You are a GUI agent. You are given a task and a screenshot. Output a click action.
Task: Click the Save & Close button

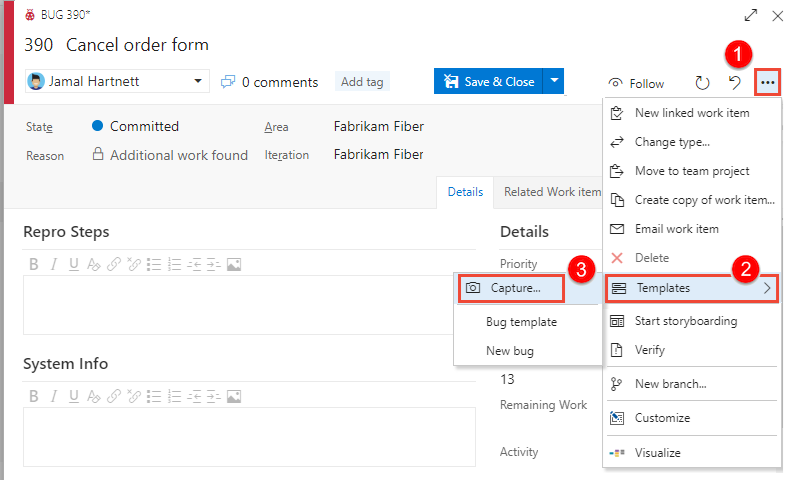tap(488, 81)
